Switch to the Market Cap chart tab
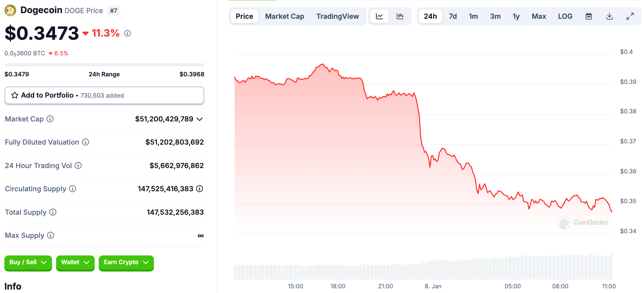The height and width of the screenshot is (293, 644). coord(285,16)
